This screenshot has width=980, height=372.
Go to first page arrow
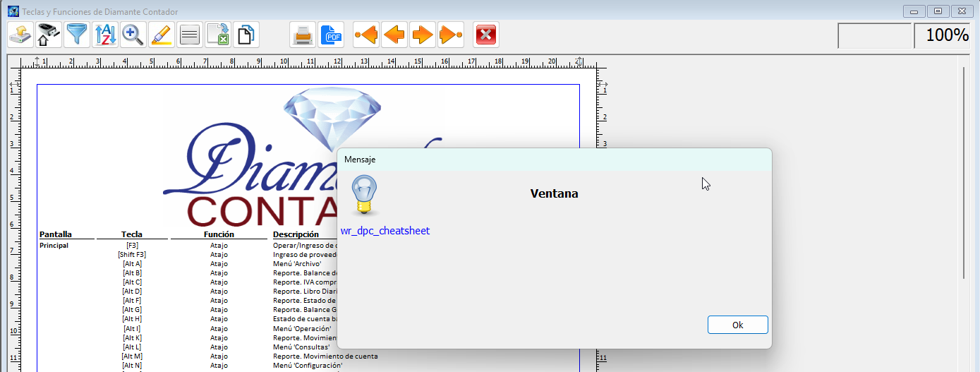[366, 34]
